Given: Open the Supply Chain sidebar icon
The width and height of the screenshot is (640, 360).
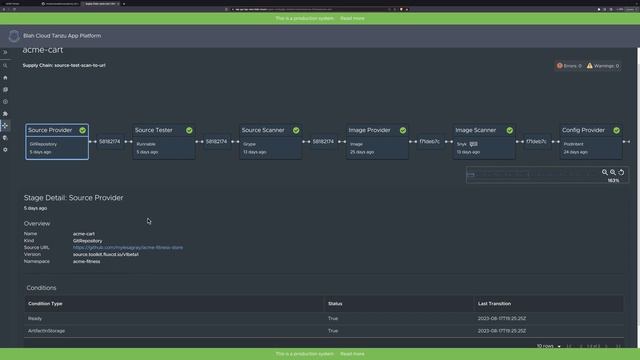Looking at the screenshot, I should pos(5,126).
